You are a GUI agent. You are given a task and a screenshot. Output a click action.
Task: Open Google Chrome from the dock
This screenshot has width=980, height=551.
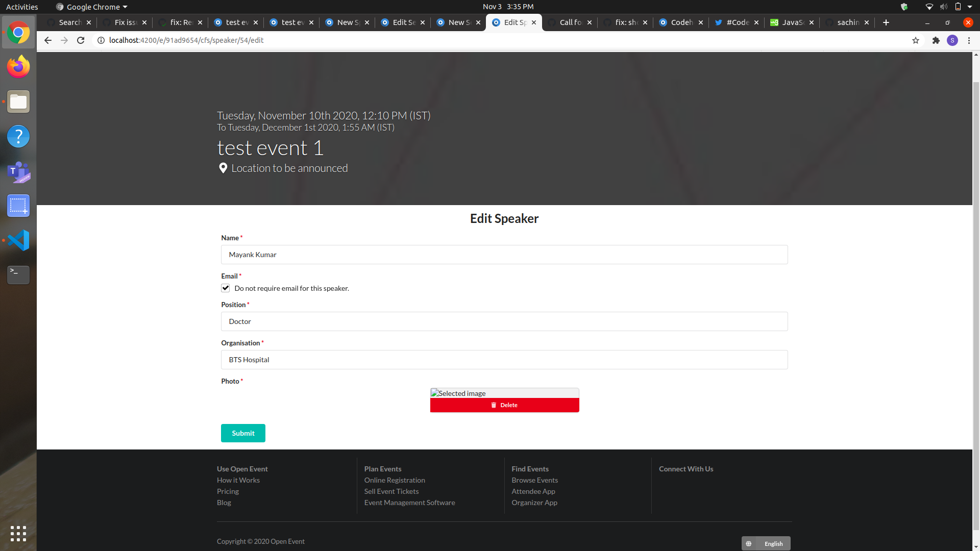[18, 33]
